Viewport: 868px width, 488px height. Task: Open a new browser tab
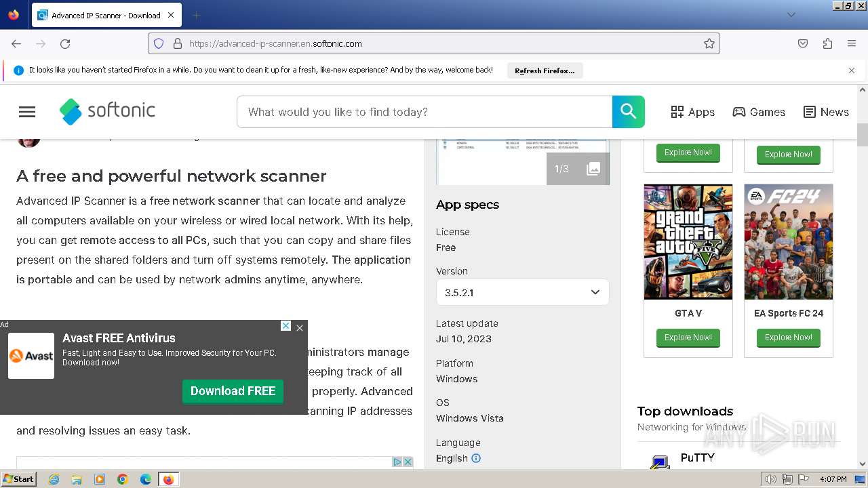[196, 15]
